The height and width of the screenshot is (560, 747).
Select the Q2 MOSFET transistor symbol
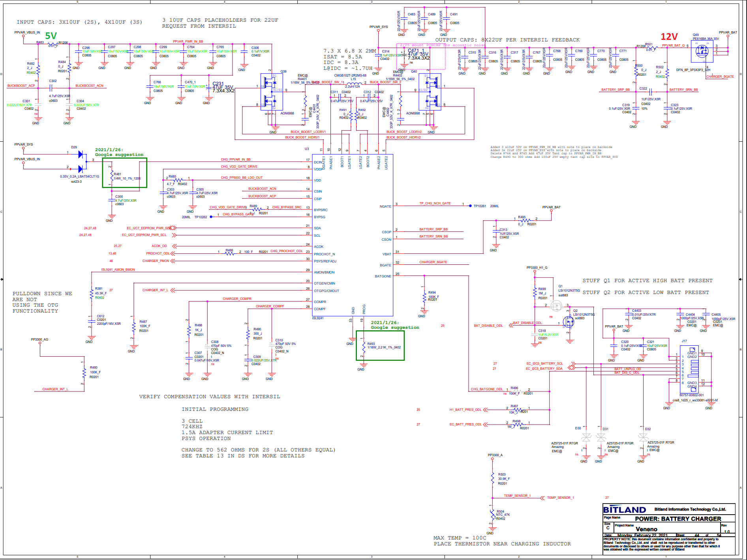[x=569, y=322]
